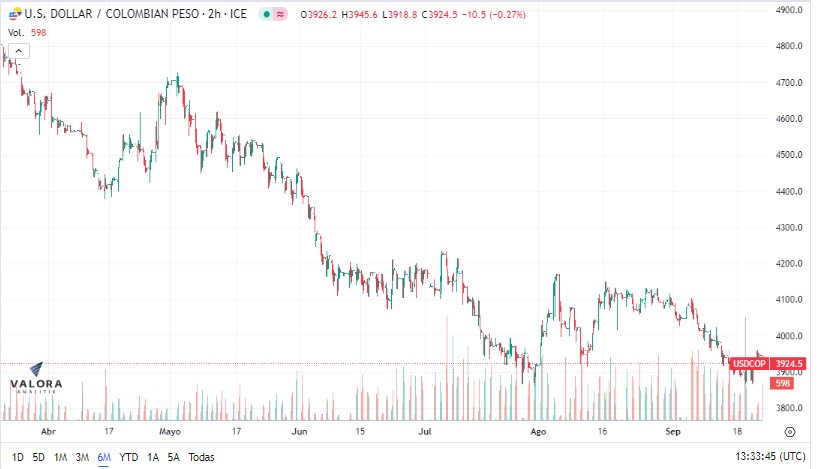This screenshot has height=469, width=819.
Task: Click the 4900.0 price axis label
Action: coord(789,10)
